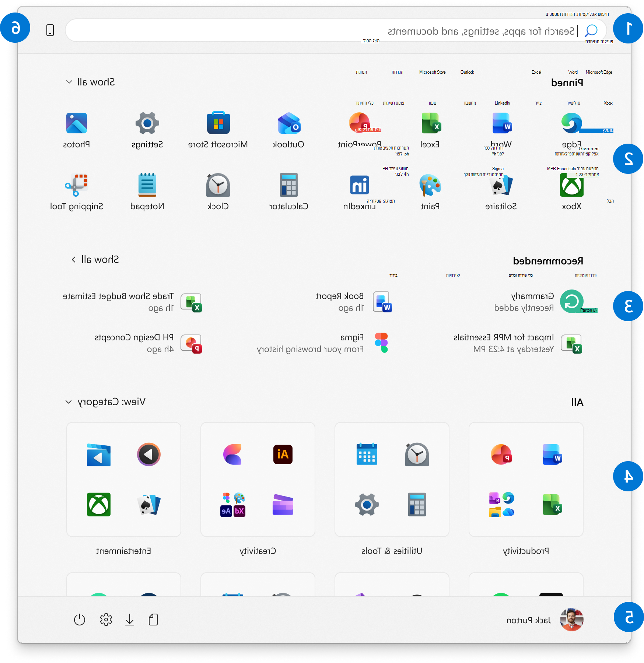Open the Downloads folder icon in bottom bar
The height and width of the screenshot is (663, 644).
130,620
